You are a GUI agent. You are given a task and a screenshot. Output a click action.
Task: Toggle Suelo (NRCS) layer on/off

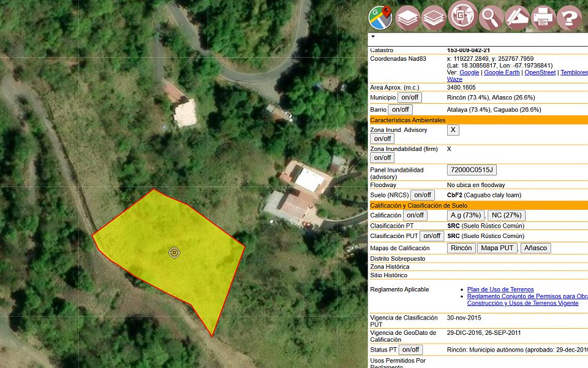[x=422, y=195]
